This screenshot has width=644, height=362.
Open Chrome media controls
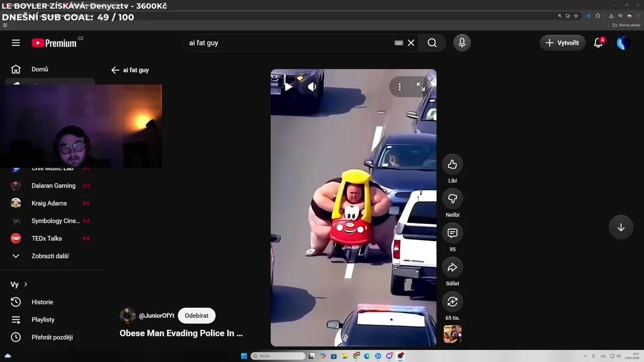[620, 16]
